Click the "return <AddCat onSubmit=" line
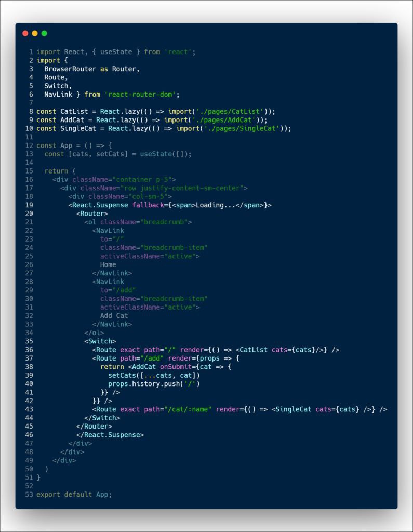413x532 pixels. pyautogui.click(x=166, y=367)
